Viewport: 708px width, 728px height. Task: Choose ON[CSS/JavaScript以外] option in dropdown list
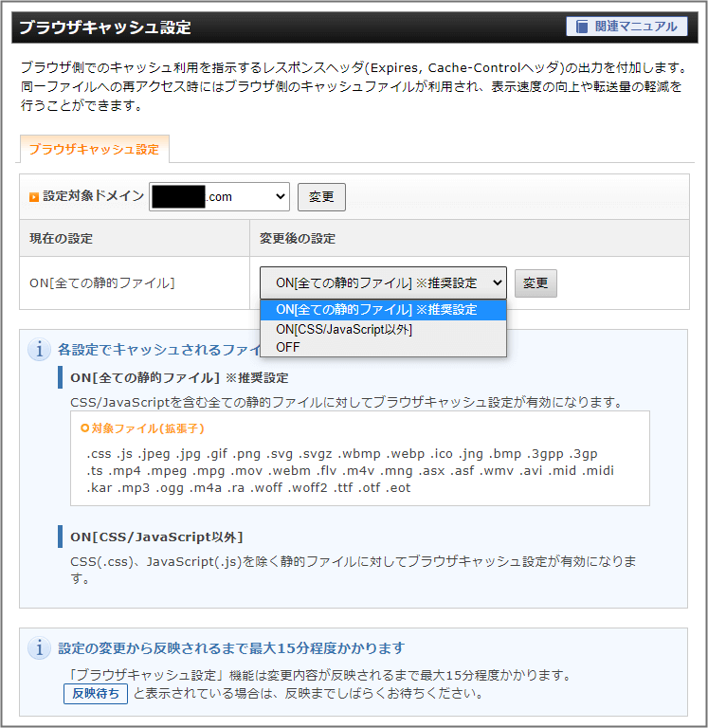pyautogui.click(x=344, y=329)
